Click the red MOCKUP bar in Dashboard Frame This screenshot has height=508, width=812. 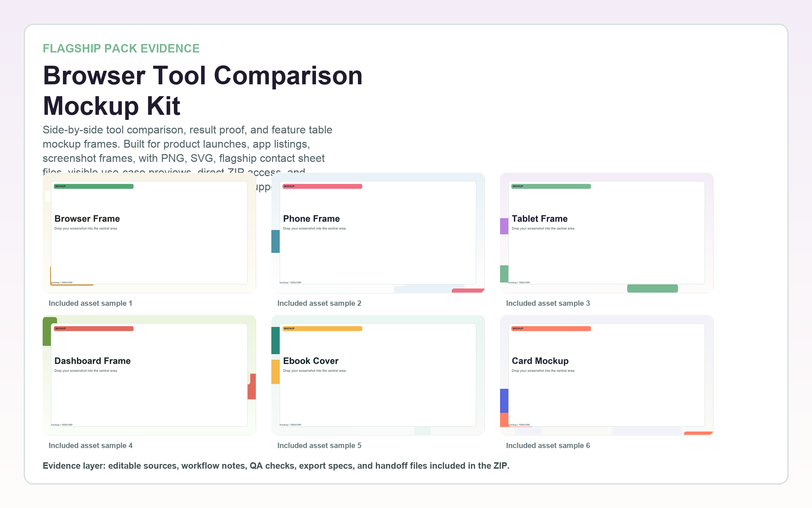click(94, 329)
